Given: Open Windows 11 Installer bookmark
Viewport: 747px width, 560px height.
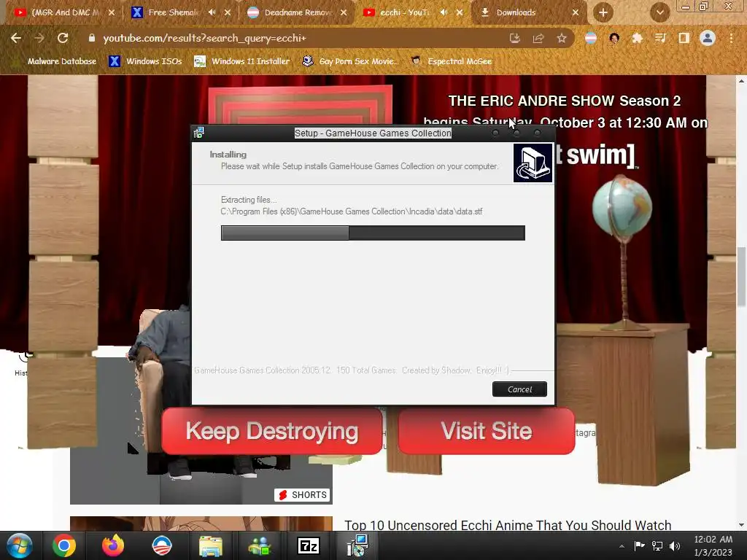Looking at the screenshot, I should tap(242, 61).
